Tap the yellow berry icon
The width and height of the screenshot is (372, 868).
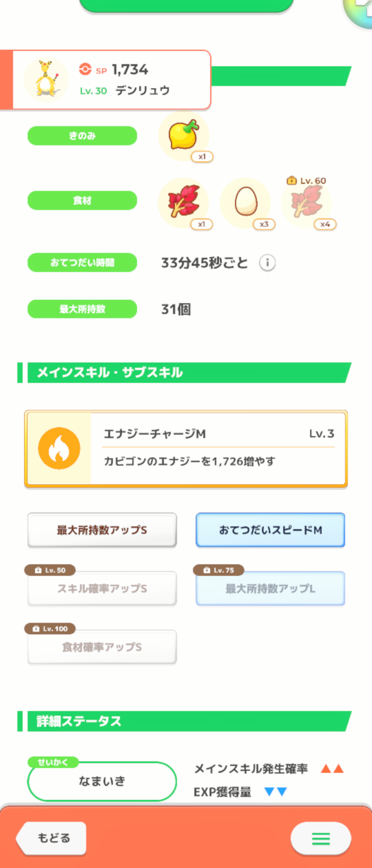point(184,136)
